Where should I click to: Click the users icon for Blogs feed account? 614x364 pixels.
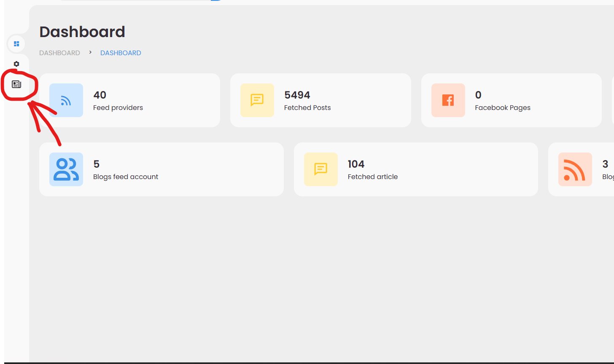pos(66,169)
